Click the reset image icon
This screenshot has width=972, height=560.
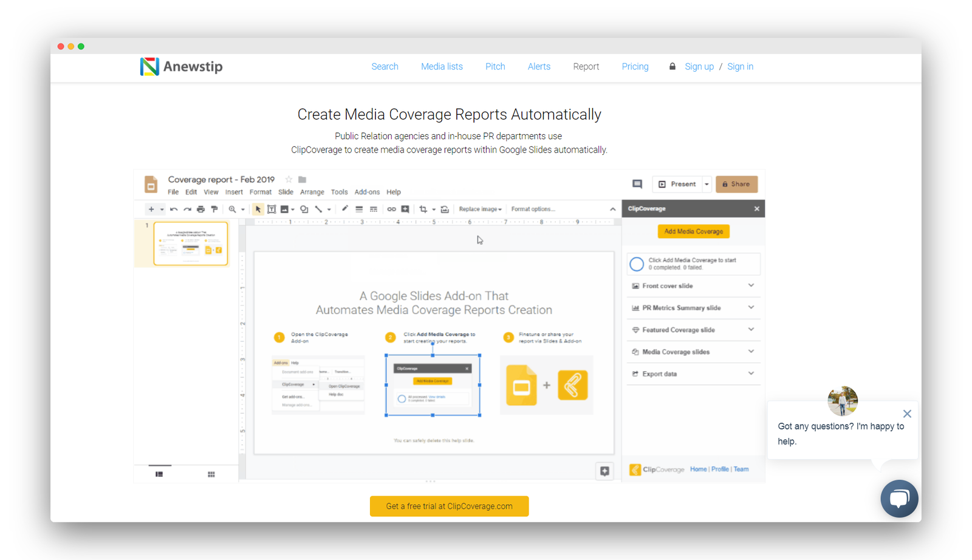445,209
